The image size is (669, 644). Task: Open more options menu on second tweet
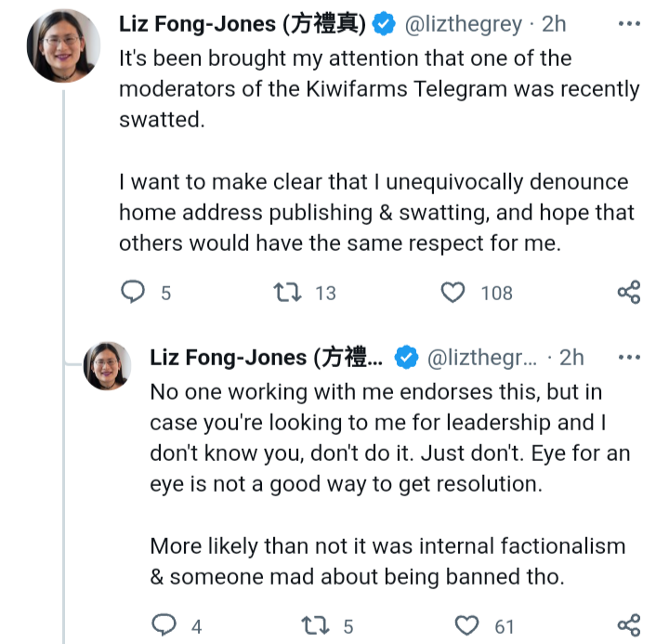click(x=629, y=358)
